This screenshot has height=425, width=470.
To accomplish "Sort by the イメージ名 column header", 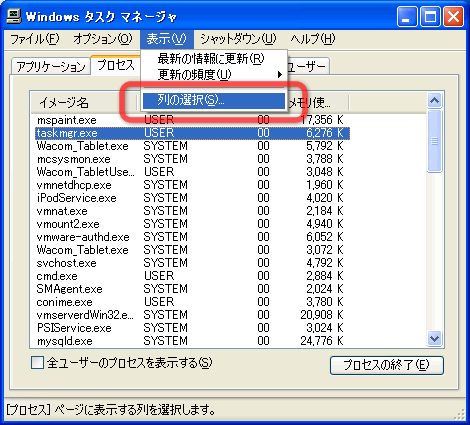I will pyautogui.click(x=84, y=103).
